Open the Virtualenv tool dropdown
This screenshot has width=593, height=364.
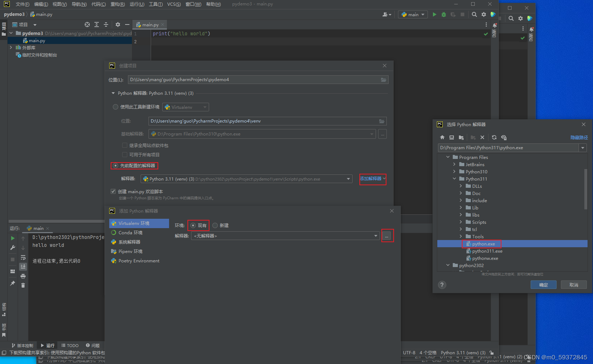click(186, 107)
